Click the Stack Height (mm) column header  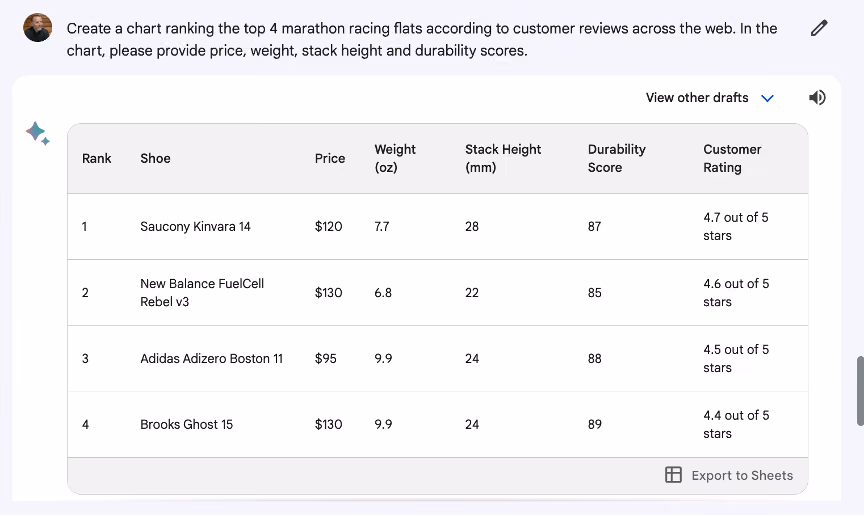coord(503,158)
